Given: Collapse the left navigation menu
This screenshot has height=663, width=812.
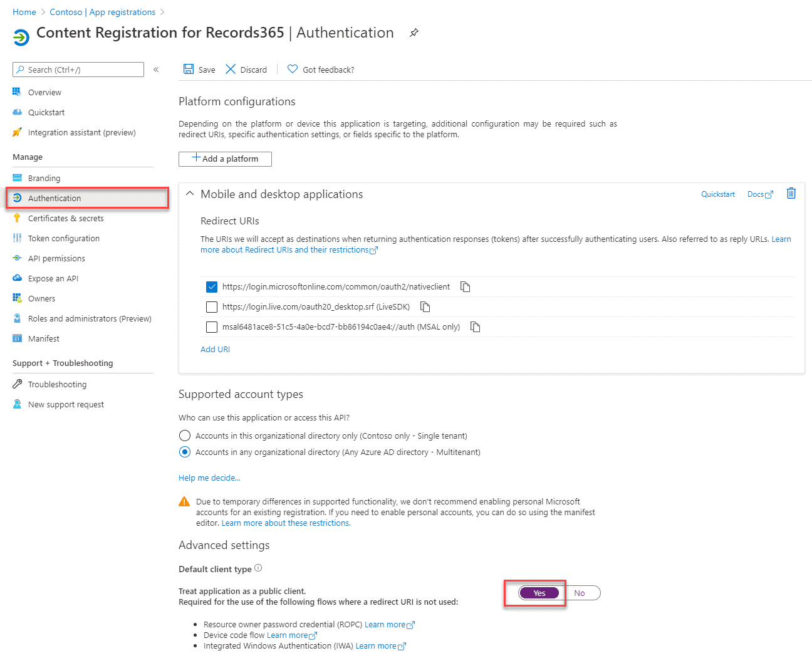Looking at the screenshot, I should 156,70.
